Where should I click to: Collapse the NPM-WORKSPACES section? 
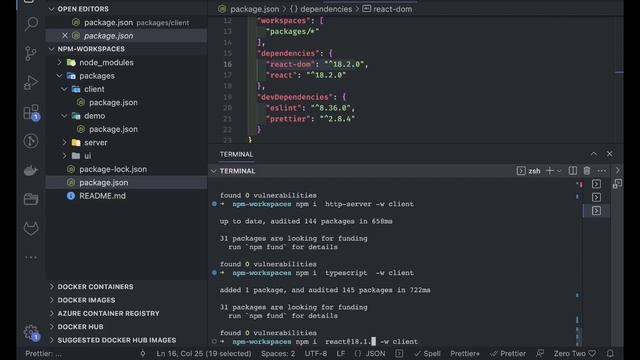pyautogui.click(x=51, y=49)
